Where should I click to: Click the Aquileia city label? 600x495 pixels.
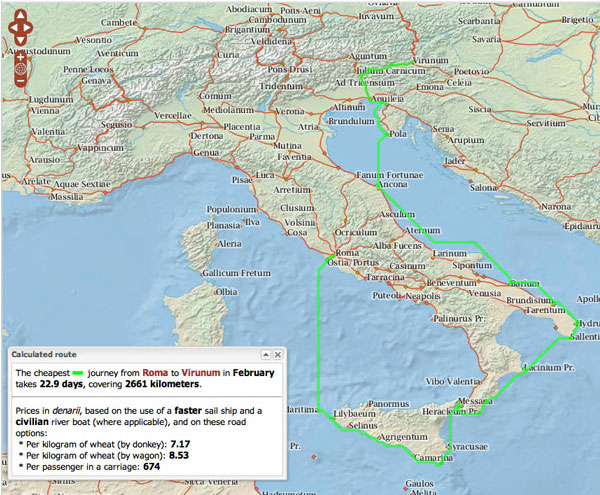[x=388, y=99]
